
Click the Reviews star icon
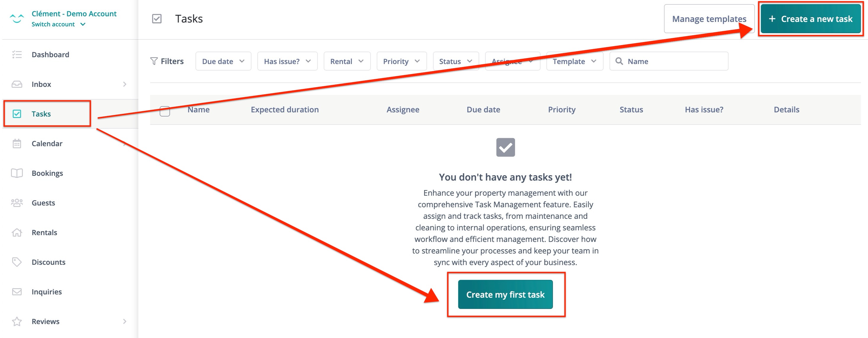click(x=17, y=321)
